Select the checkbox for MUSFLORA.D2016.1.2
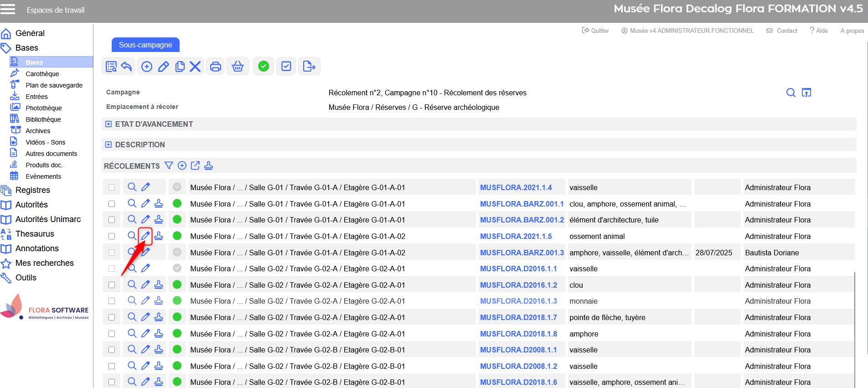 click(112, 285)
